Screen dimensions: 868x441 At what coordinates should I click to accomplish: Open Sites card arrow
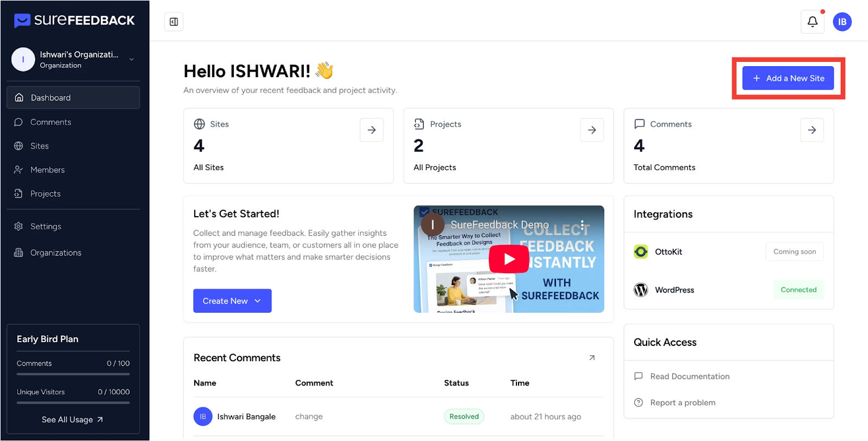(372, 130)
